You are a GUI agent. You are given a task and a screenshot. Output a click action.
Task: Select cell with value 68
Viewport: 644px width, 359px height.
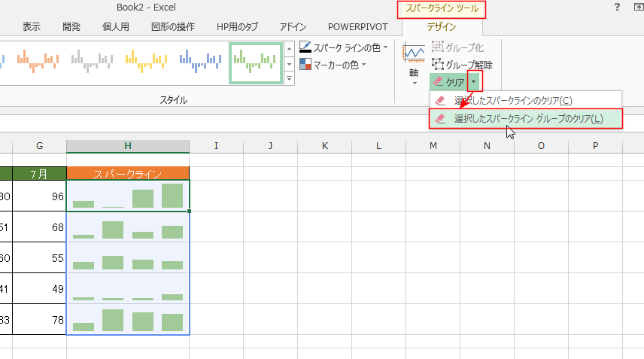pyautogui.click(x=39, y=227)
